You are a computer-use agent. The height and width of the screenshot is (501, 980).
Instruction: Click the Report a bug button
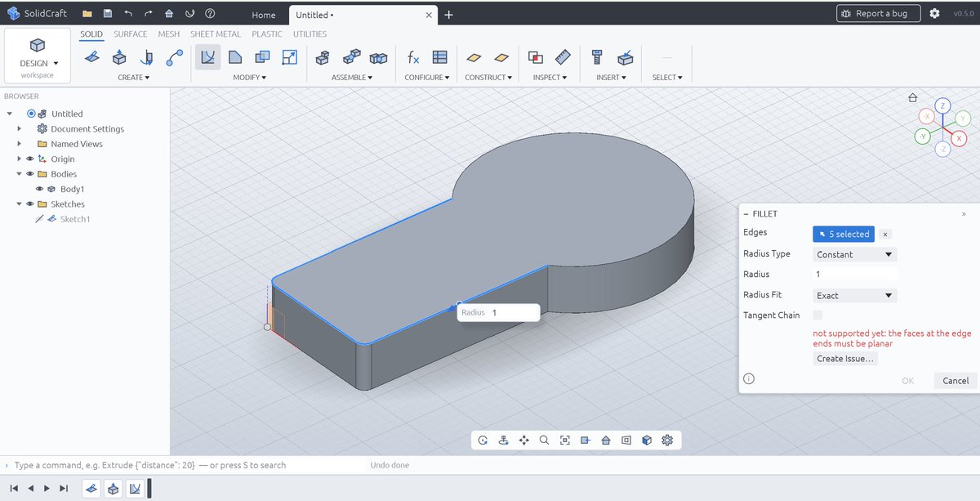878,14
